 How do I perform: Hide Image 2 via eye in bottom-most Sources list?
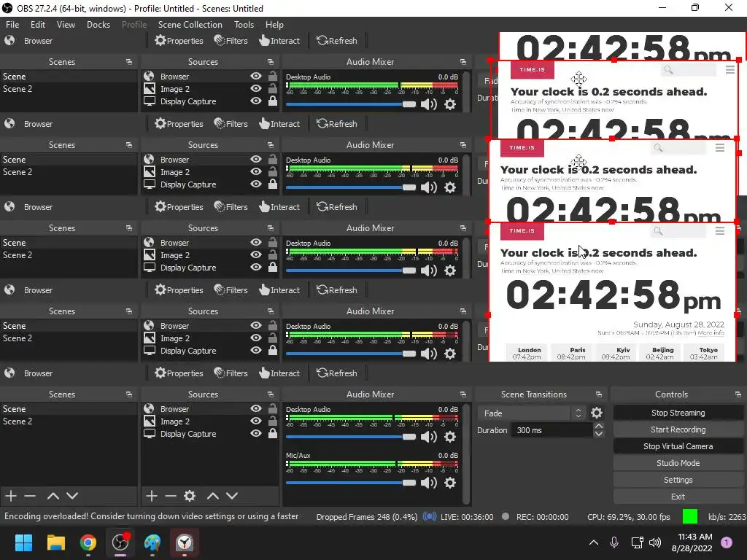[256, 421]
